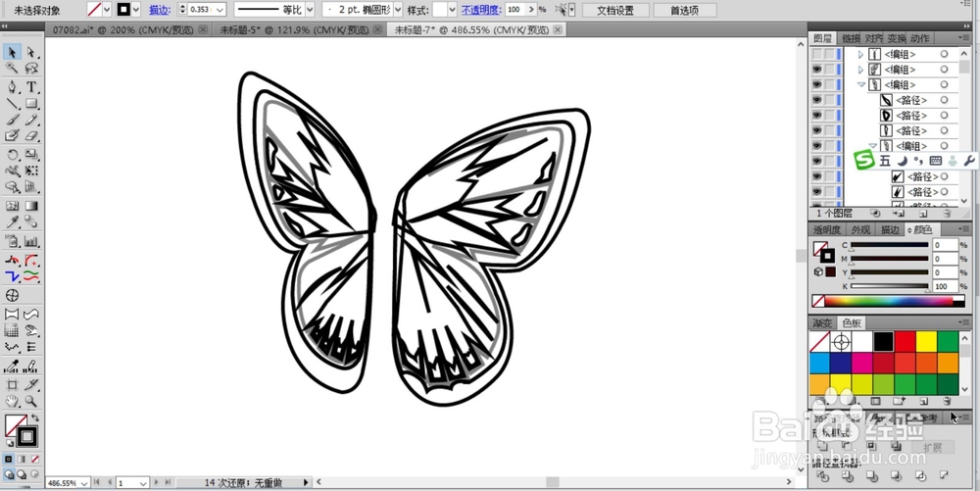Switch to the 07082.ai document tab
980x491 pixels.
(x=124, y=30)
